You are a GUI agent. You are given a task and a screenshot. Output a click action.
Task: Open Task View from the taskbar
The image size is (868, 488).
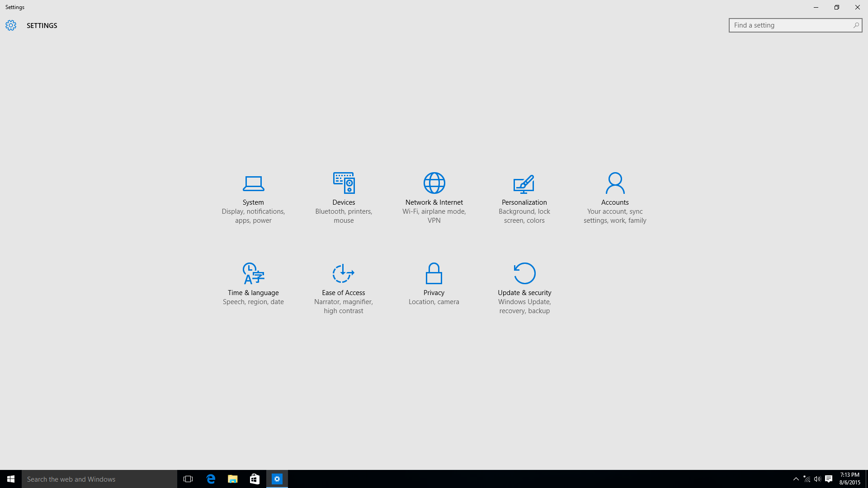tap(188, 479)
